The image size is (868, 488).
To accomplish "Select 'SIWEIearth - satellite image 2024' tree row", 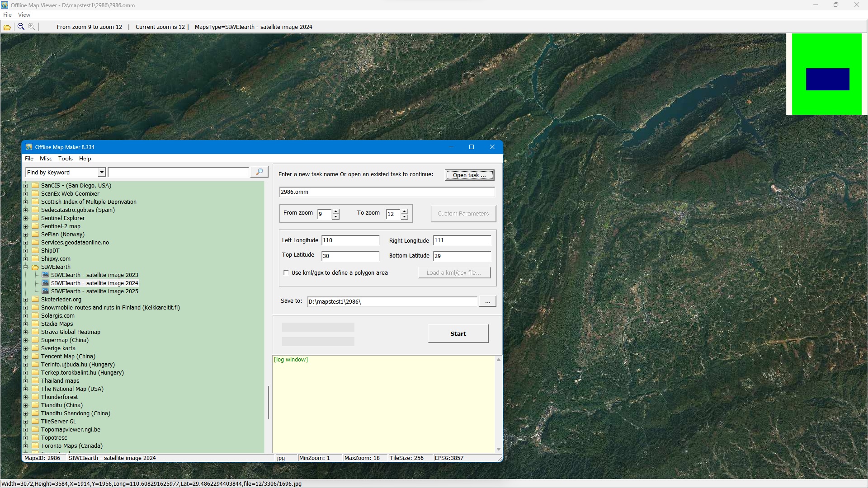I will [94, 283].
